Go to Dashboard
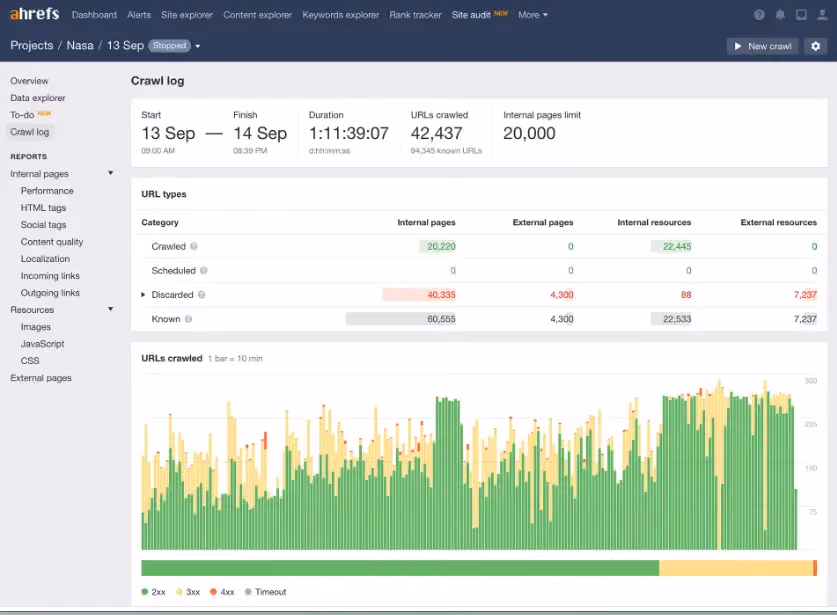The height and width of the screenshot is (615, 837). tap(94, 15)
